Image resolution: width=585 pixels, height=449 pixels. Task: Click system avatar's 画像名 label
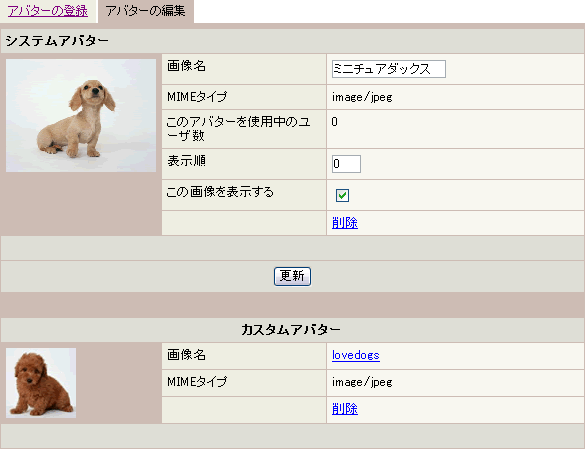(186, 66)
